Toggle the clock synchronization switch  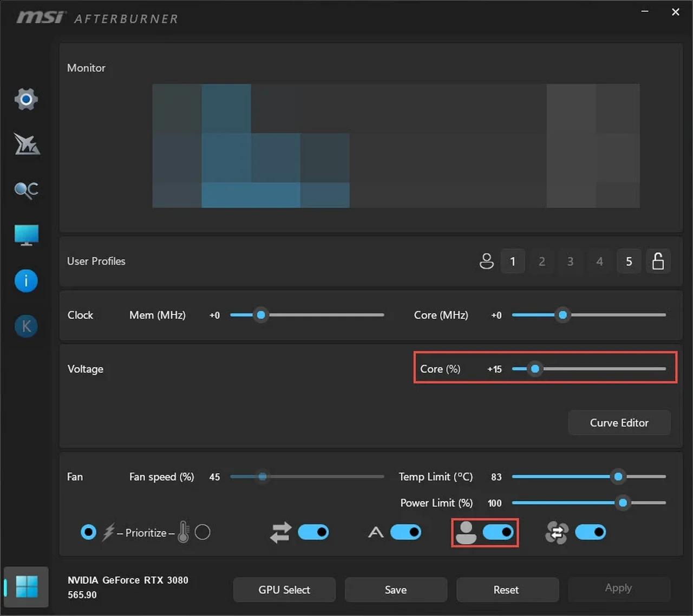coord(314,532)
